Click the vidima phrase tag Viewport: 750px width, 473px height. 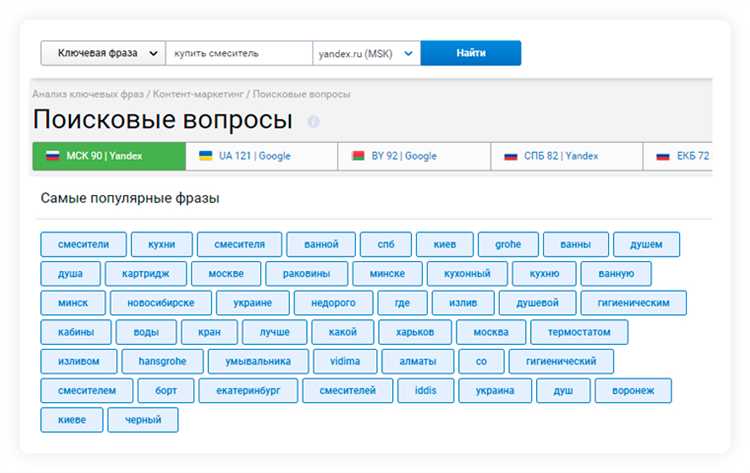coord(345,361)
